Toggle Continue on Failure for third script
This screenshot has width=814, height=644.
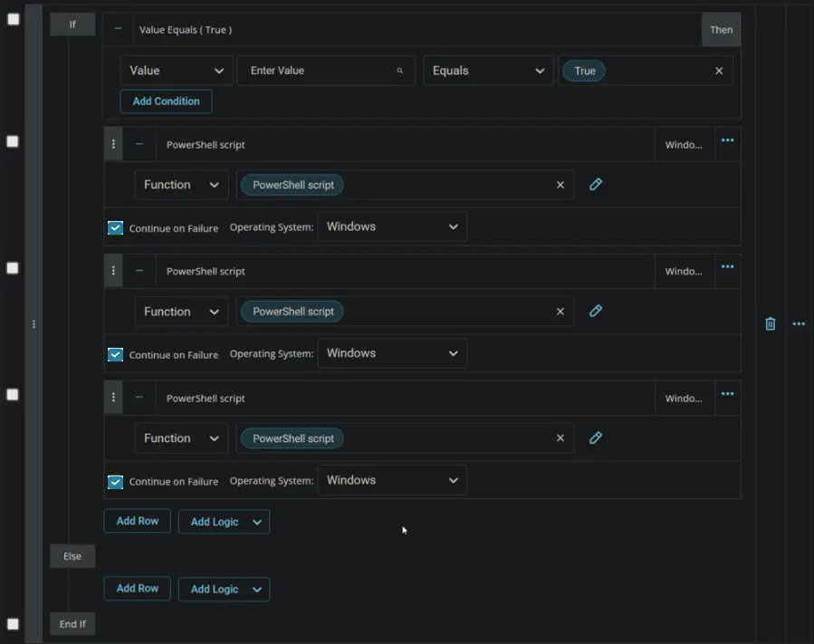pyautogui.click(x=115, y=482)
